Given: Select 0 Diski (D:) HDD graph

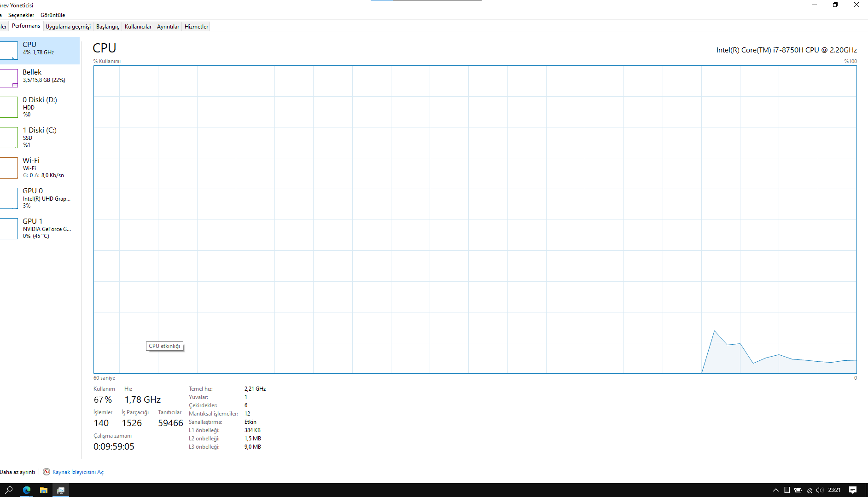Looking at the screenshot, I should coord(40,107).
